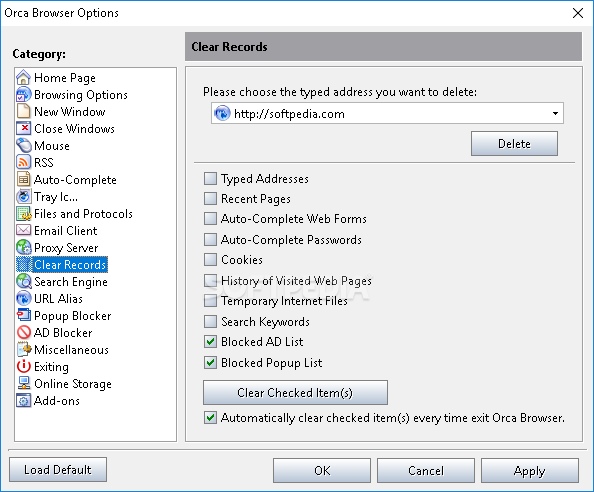Open the Auto-Complete category
This screenshot has width=594, height=492.
[x=75, y=180]
